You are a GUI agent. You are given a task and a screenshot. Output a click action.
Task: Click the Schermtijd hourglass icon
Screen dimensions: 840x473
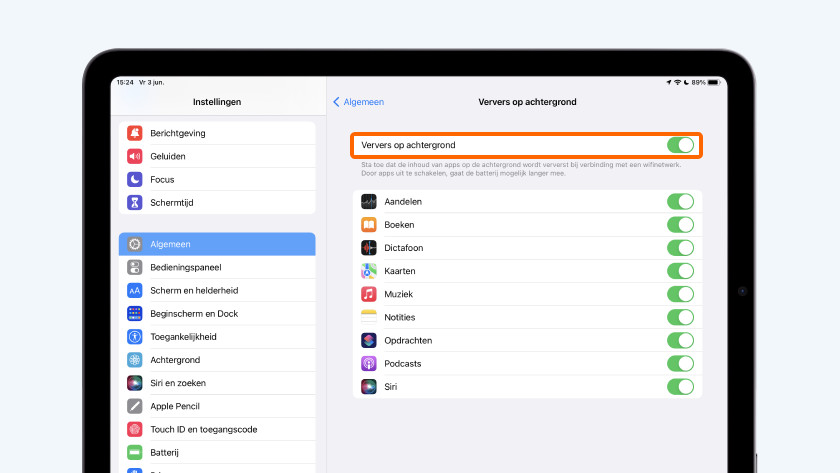[134, 202]
